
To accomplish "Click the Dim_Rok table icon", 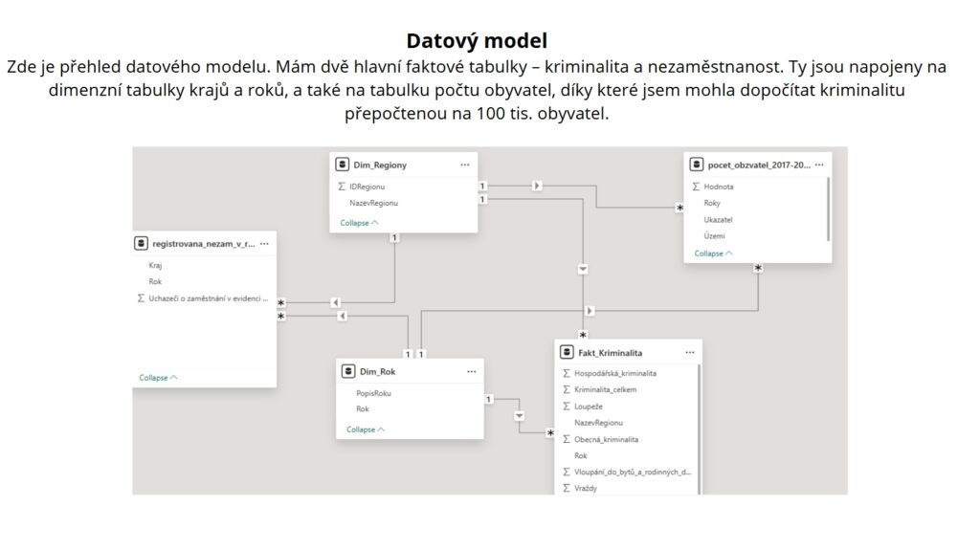I will (x=348, y=371).
